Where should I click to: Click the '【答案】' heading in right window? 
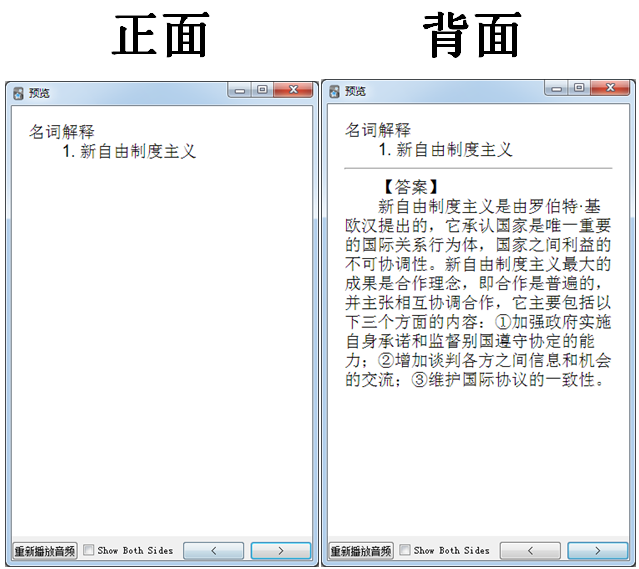pyautogui.click(x=411, y=187)
